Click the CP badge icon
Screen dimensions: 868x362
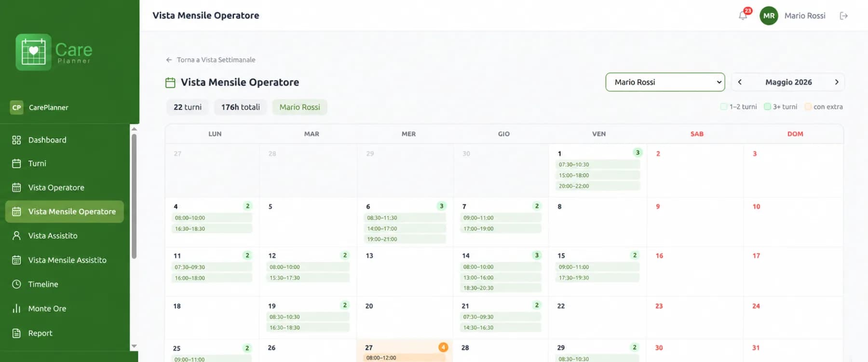coord(16,107)
